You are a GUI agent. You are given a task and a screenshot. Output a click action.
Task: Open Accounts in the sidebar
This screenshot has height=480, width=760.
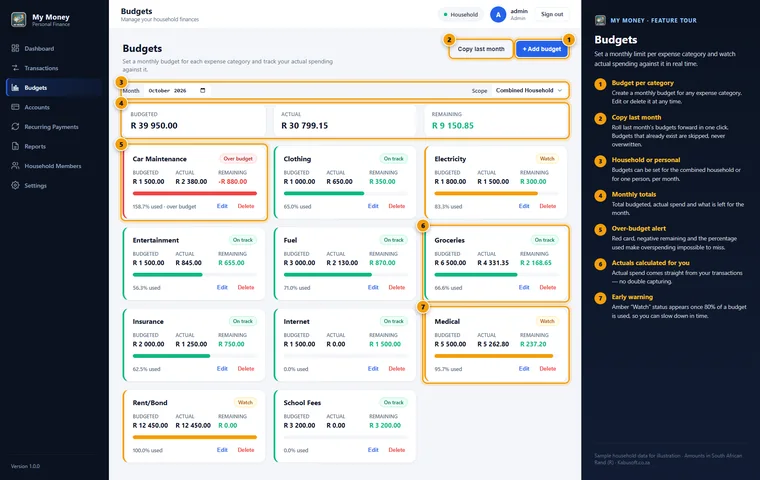pyautogui.click(x=54, y=107)
